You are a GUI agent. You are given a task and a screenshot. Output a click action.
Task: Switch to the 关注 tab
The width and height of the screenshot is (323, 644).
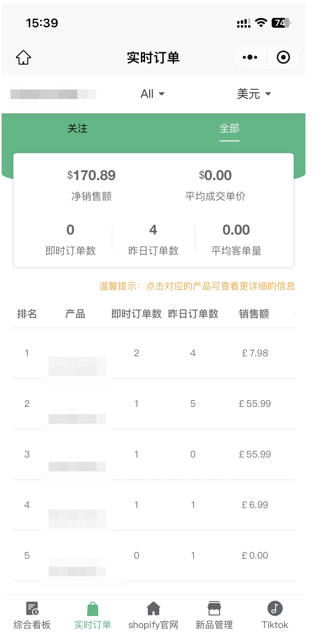(77, 128)
